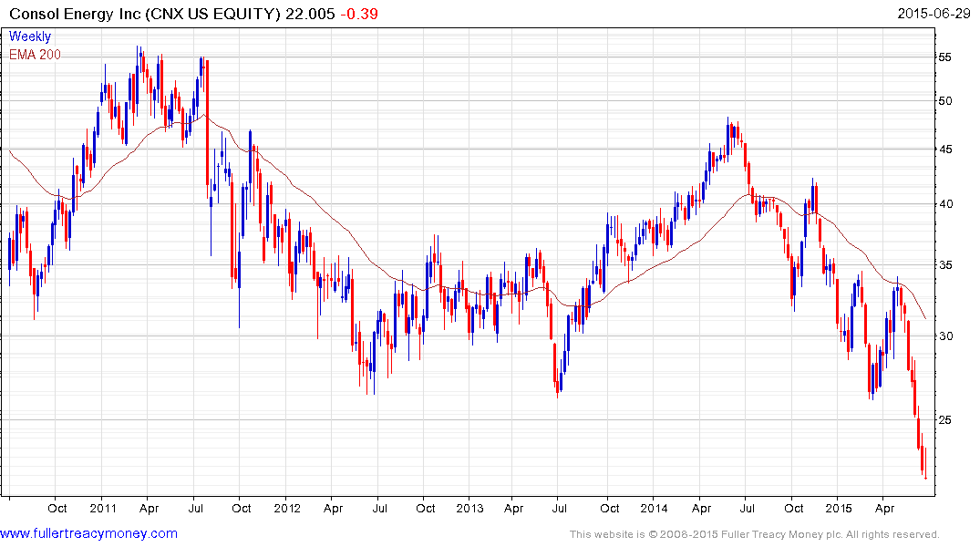Click the price change -0.39
This screenshot has width=980, height=547.
tap(359, 14)
